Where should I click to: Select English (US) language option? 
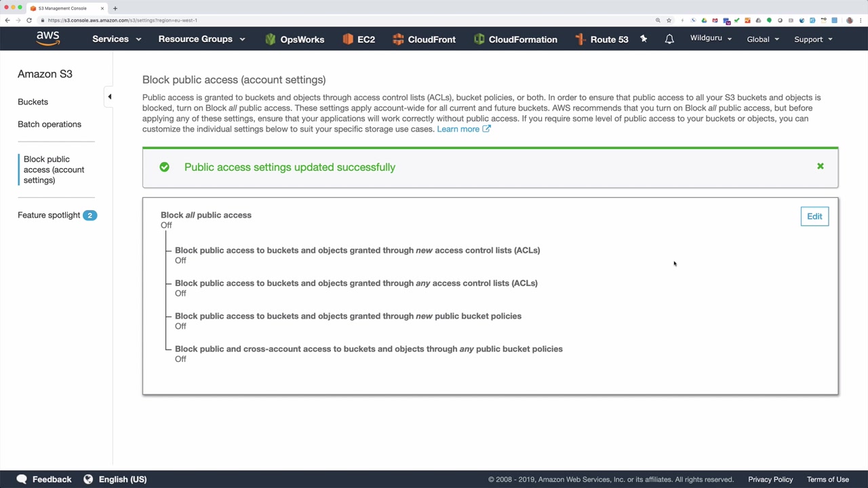point(123,479)
